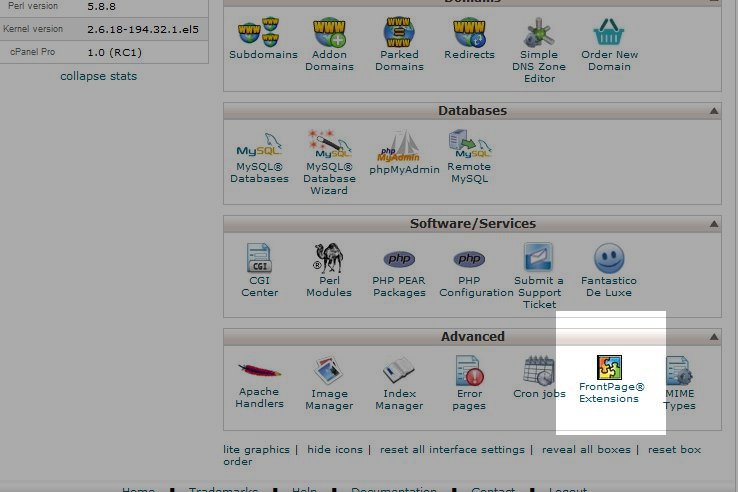Click the hide icons link
738x492 pixels.
[334, 450]
